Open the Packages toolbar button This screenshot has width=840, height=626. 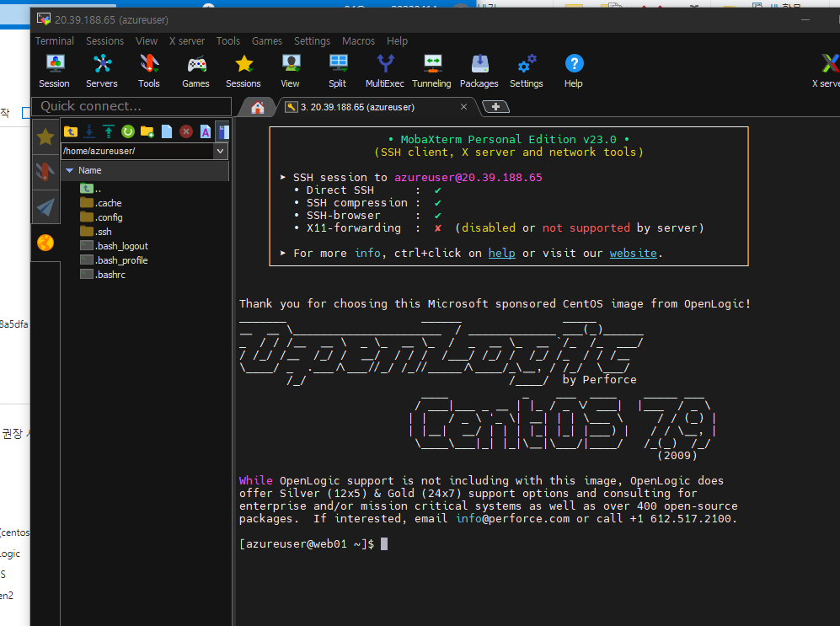479,72
